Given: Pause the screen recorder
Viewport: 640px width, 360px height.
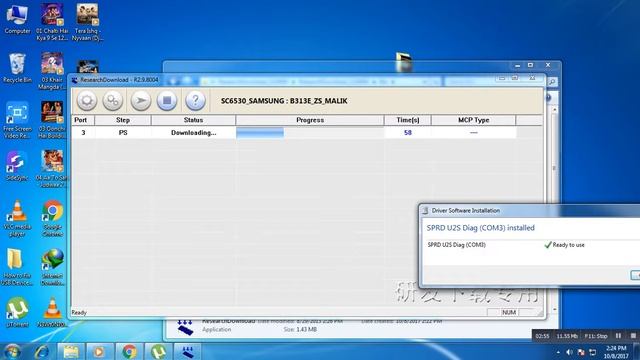Looking at the screenshot, I should click(x=618, y=336).
